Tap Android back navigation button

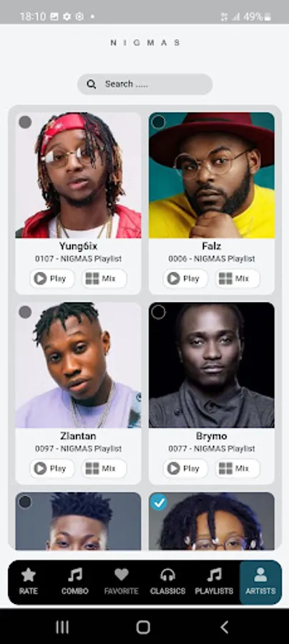[224, 627]
